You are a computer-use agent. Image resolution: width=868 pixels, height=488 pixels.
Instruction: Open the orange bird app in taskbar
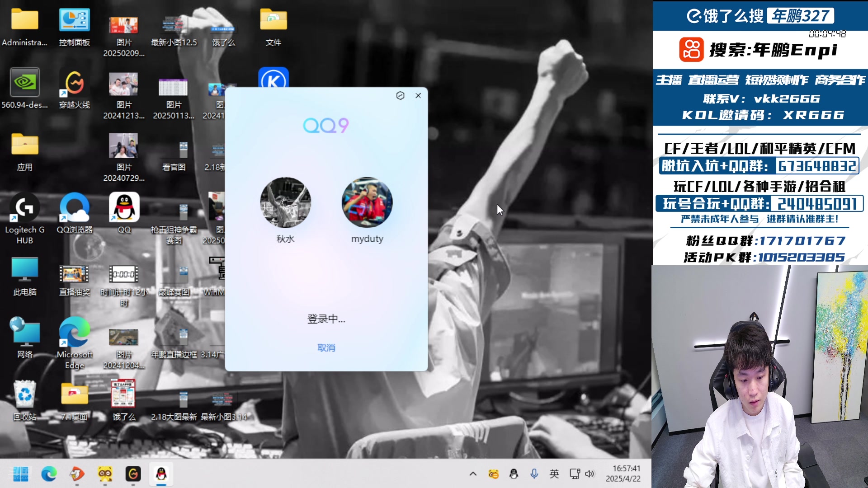point(77,474)
